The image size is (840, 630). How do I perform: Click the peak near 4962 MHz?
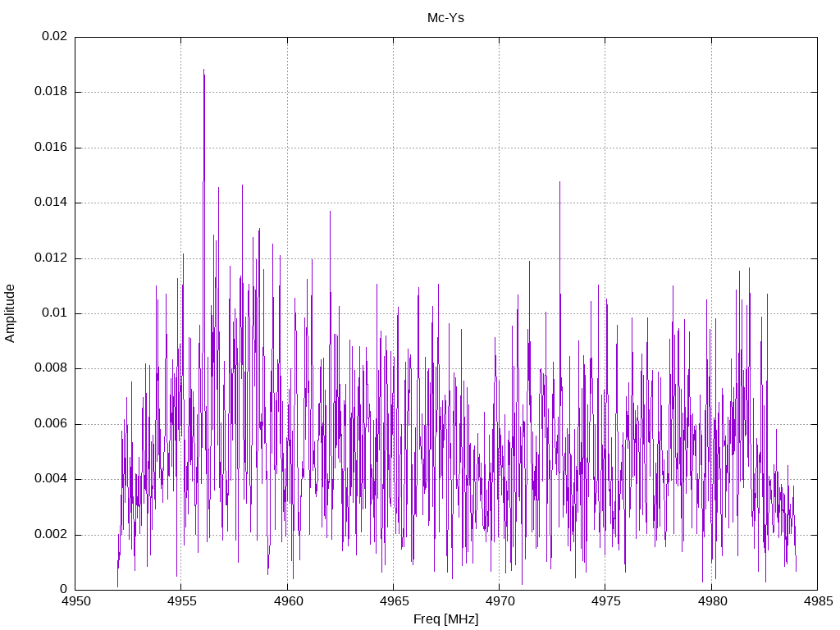330,212
